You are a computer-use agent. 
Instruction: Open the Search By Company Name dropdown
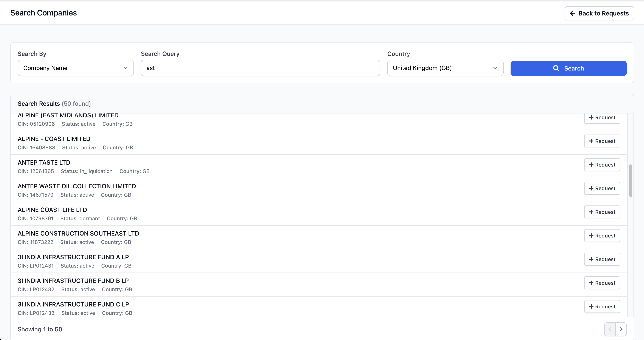pyautogui.click(x=76, y=68)
